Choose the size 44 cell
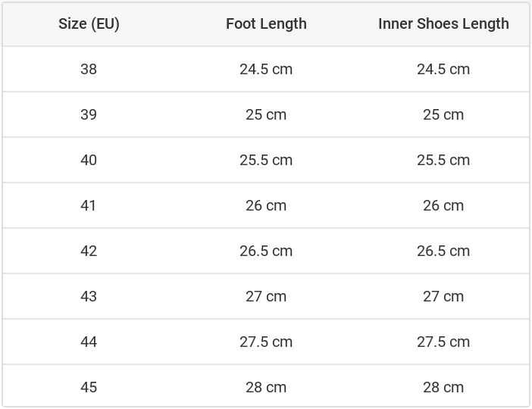This screenshot has height=409, width=532. 89,342
